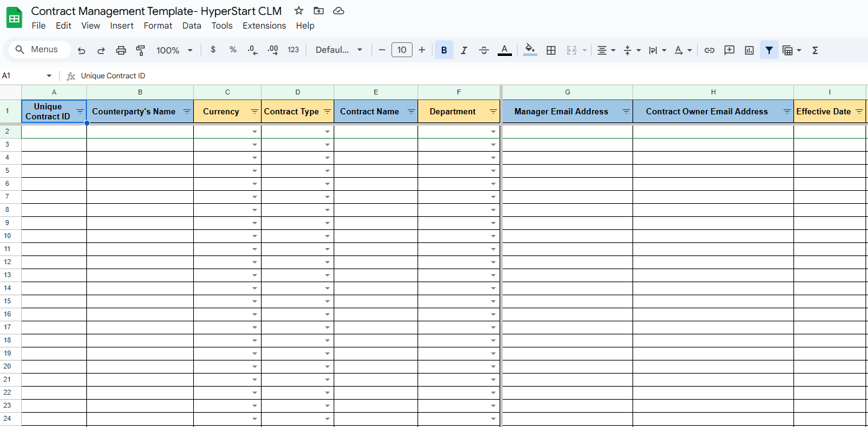Open filter for Currency column

[x=254, y=112]
